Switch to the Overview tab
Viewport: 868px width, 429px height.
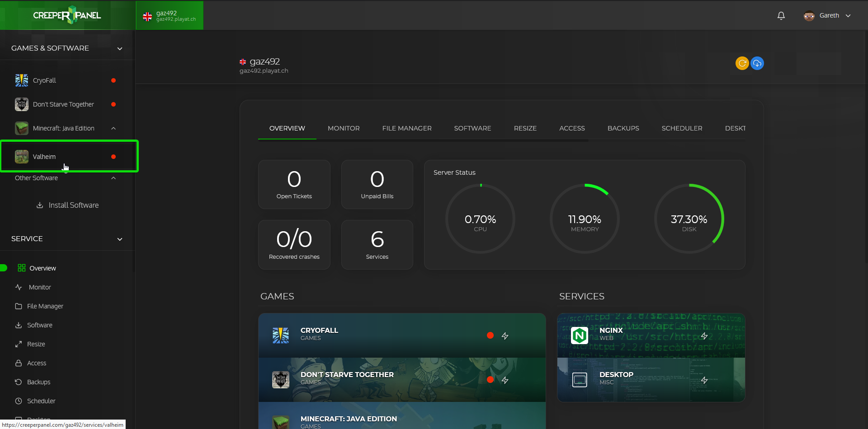[287, 128]
